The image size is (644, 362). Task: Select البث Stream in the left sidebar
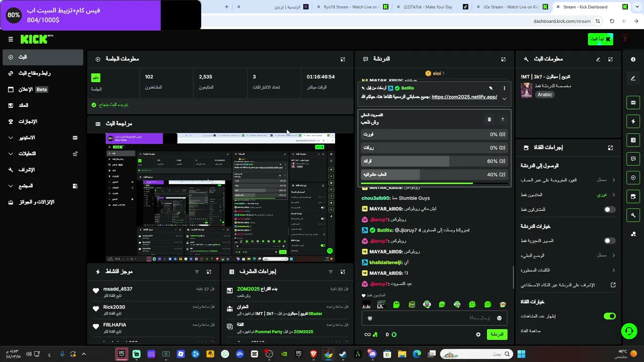42,57
